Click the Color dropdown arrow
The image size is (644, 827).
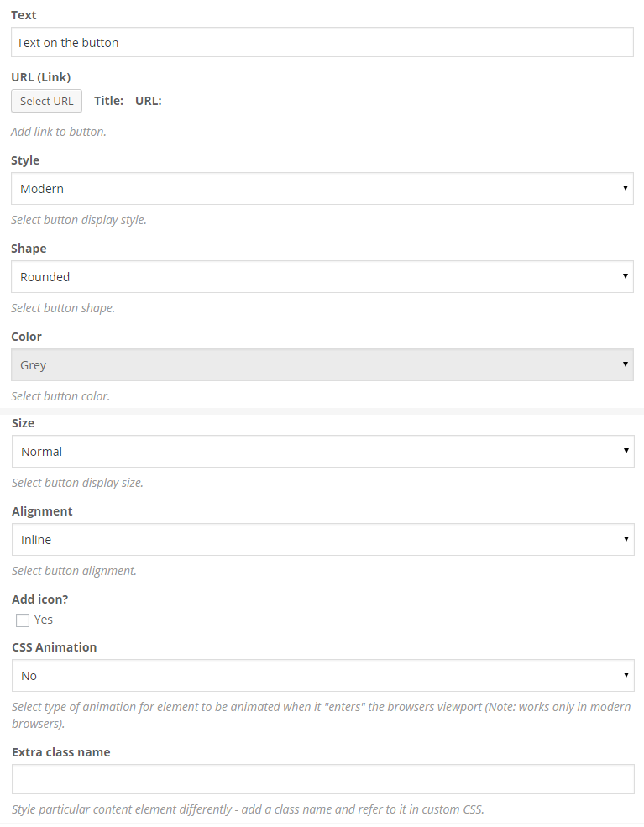(x=626, y=364)
